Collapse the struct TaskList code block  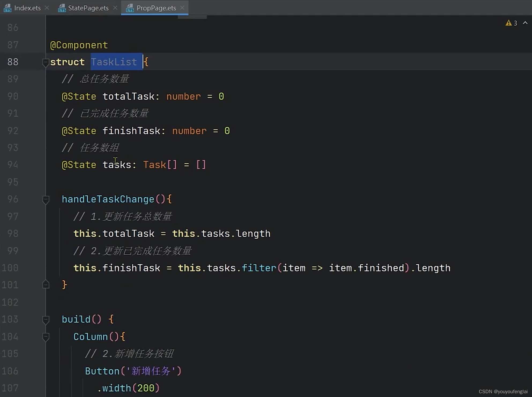click(x=46, y=62)
